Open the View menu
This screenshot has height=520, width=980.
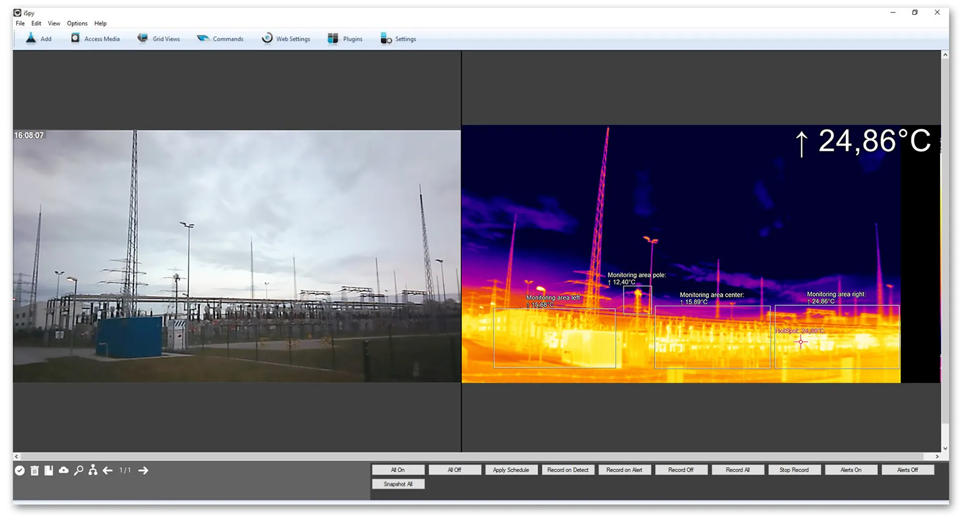(54, 23)
